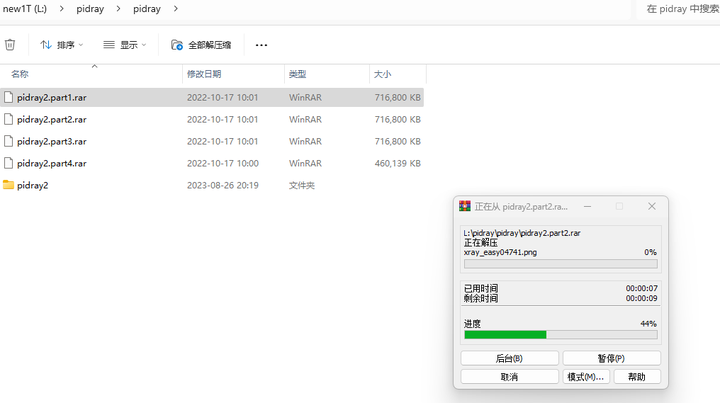Viewport: 720px width, 403px height.
Task: Expand the chevron after the last pidray
Action: click(x=175, y=9)
